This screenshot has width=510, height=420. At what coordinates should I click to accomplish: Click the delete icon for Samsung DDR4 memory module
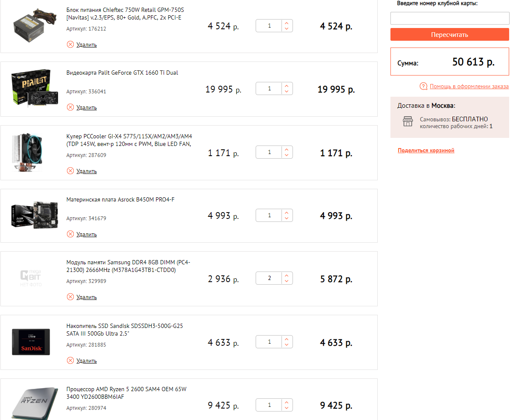pyautogui.click(x=70, y=297)
